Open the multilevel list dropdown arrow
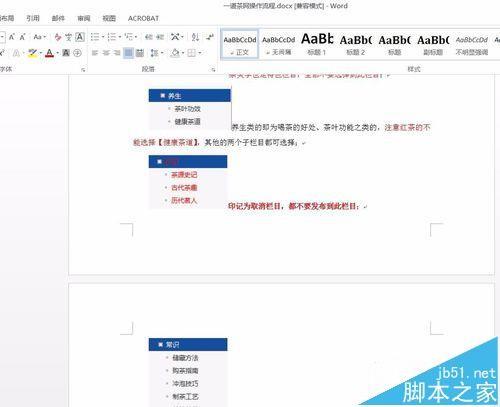500x407 pixels. (x=136, y=37)
